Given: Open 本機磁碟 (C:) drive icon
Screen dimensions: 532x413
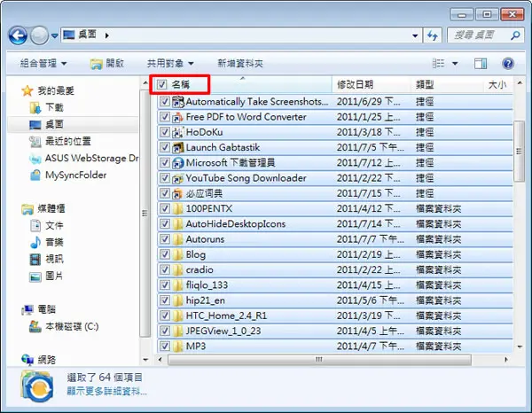Looking at the screenshot, I should (35, 326).
